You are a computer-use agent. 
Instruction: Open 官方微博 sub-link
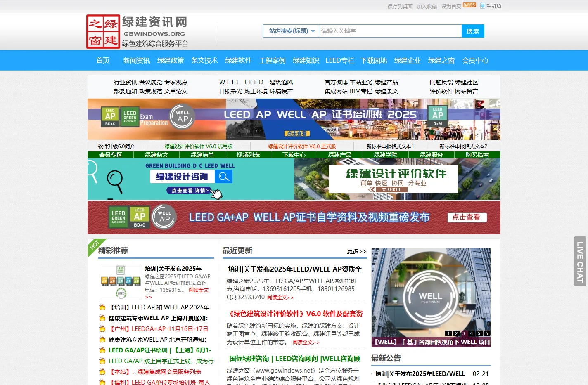[x=336, y=82]
